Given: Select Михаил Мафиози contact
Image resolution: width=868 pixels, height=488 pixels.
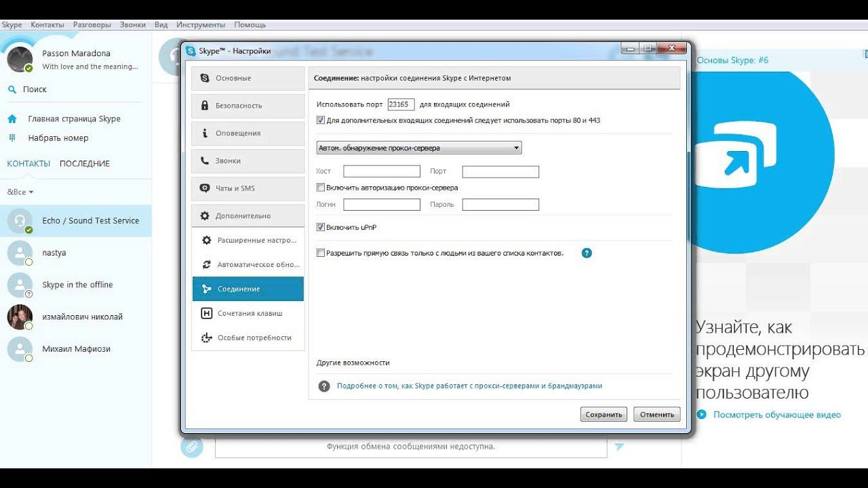Looking at the screenshot, I should [x=76, y=349].
